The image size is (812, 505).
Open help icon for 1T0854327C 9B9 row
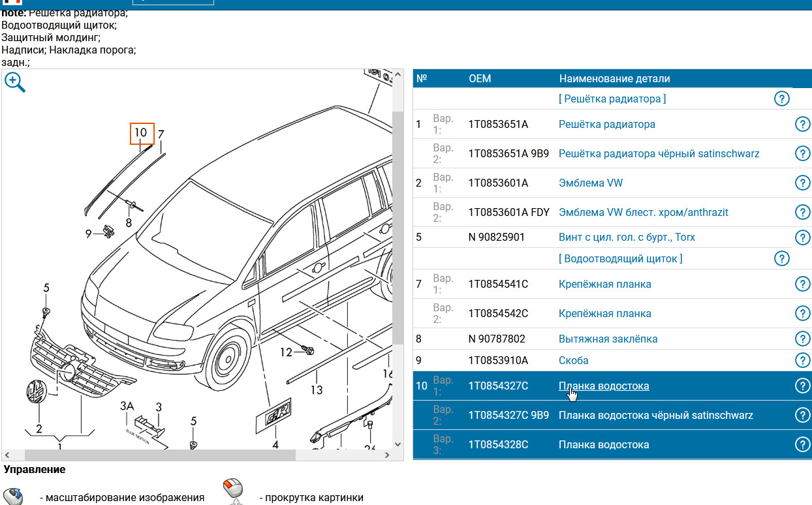point(803,415)
